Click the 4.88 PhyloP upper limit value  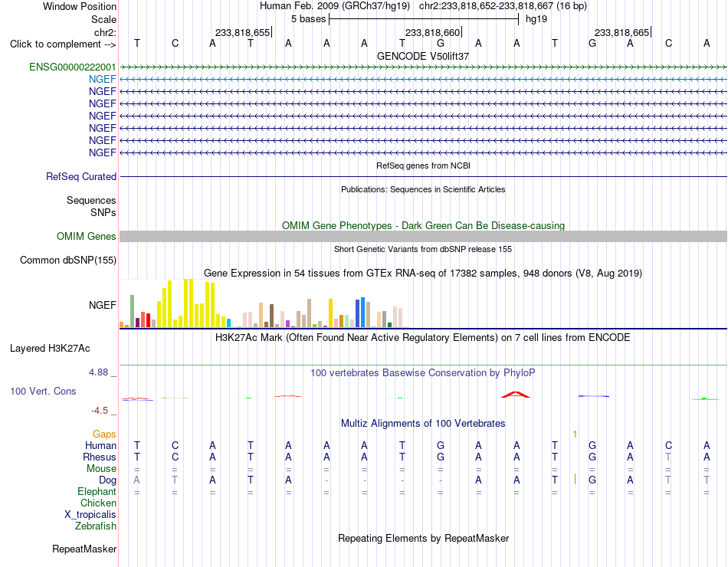98,372
